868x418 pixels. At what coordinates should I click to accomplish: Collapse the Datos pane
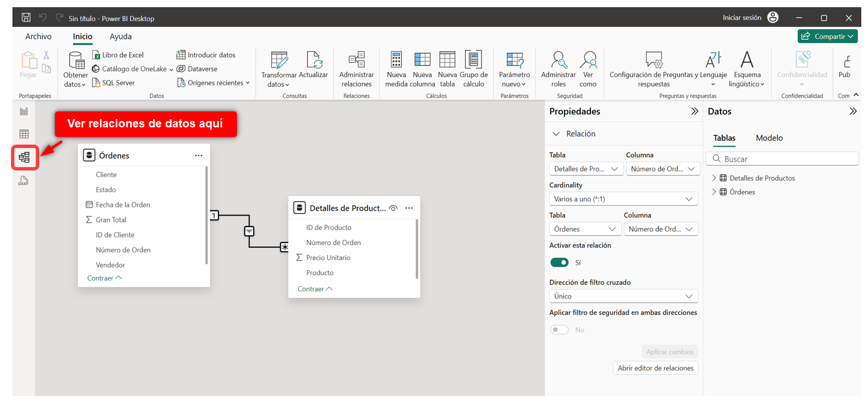853,112
